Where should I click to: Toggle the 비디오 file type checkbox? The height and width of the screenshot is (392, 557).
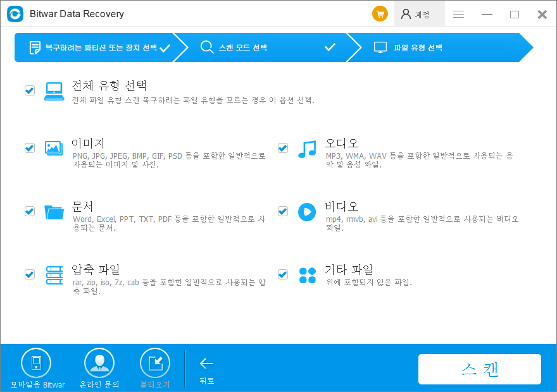pos(282,211)
